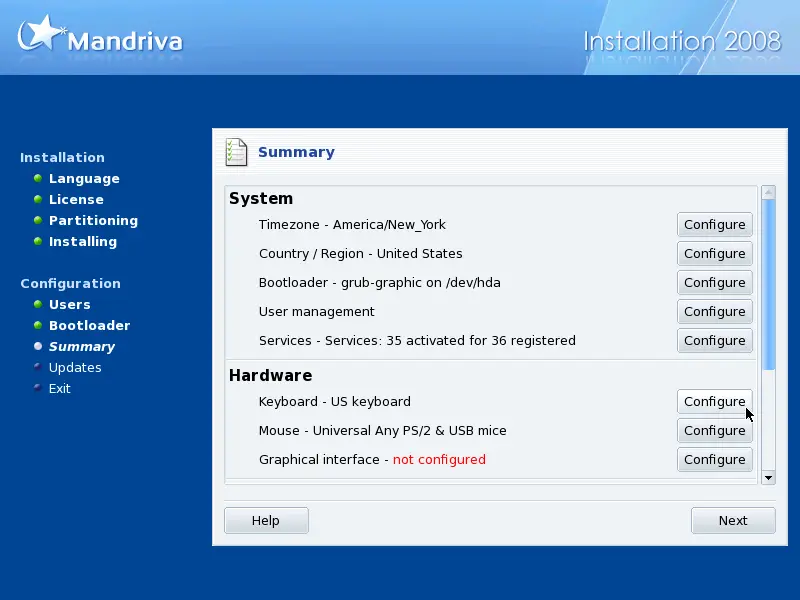The height and width of the screenshot is (600, 800).
Task: Open Configure for Bootloader grub-graphic
Action: [714, 283]
